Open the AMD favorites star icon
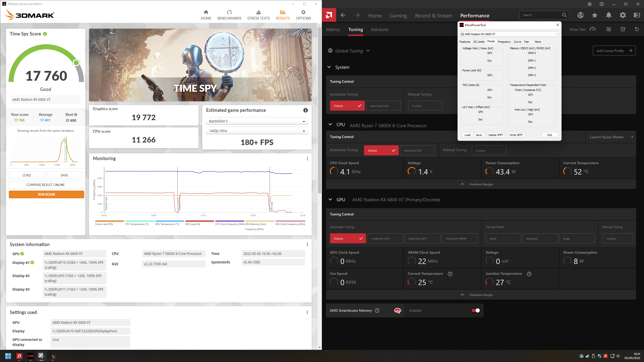Screen dimensions: 644x362 594,15
